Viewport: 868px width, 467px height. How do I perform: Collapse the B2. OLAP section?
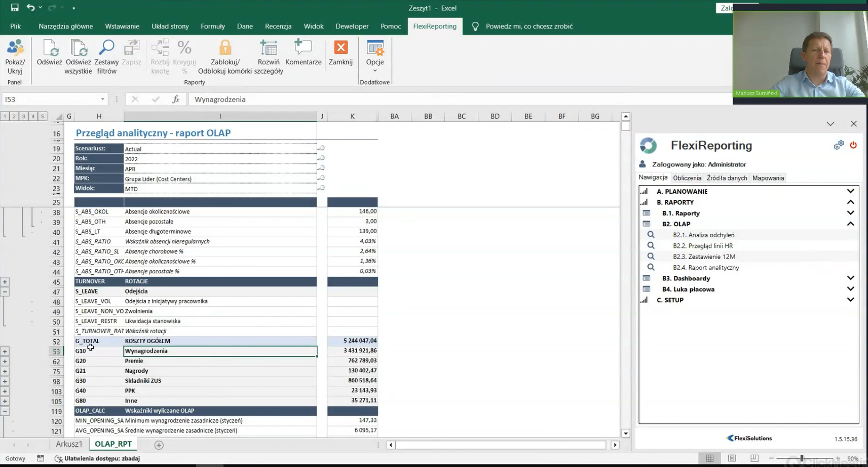pyautogui.click(x=850, y=224)
